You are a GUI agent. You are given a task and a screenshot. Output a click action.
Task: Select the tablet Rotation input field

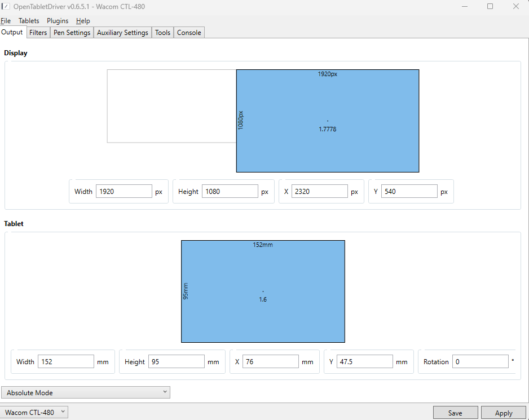480,362
